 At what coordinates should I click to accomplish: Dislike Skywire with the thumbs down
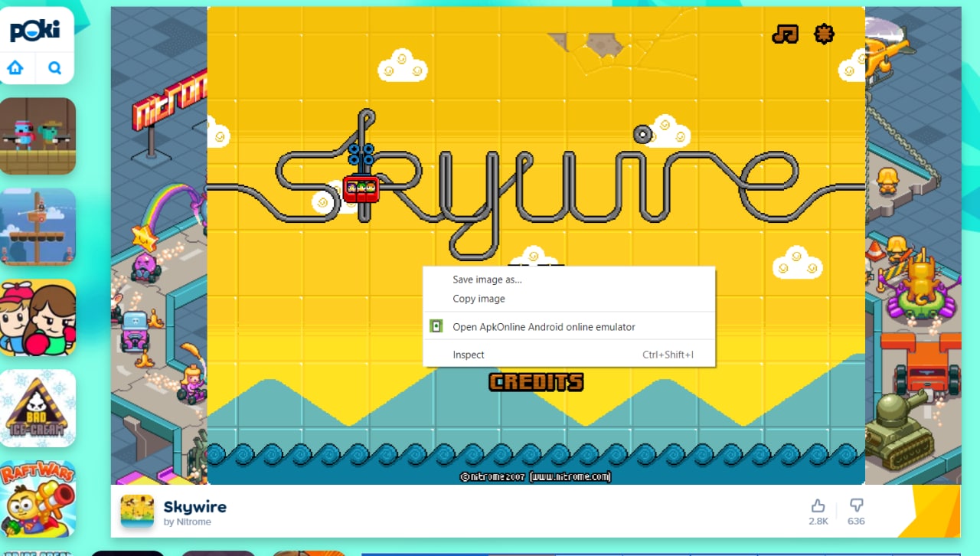point(856,505)
